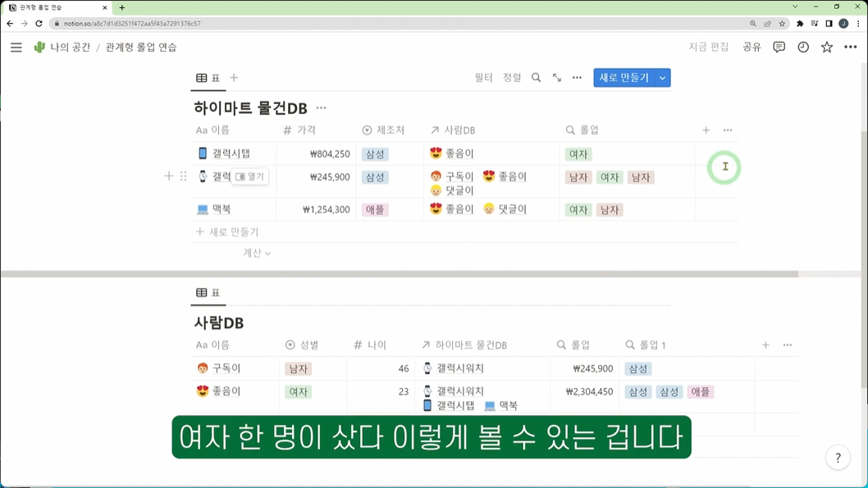Click the blue 새로 만들기 button
Viewport: 868px width, 488px height.
(624, 78)
